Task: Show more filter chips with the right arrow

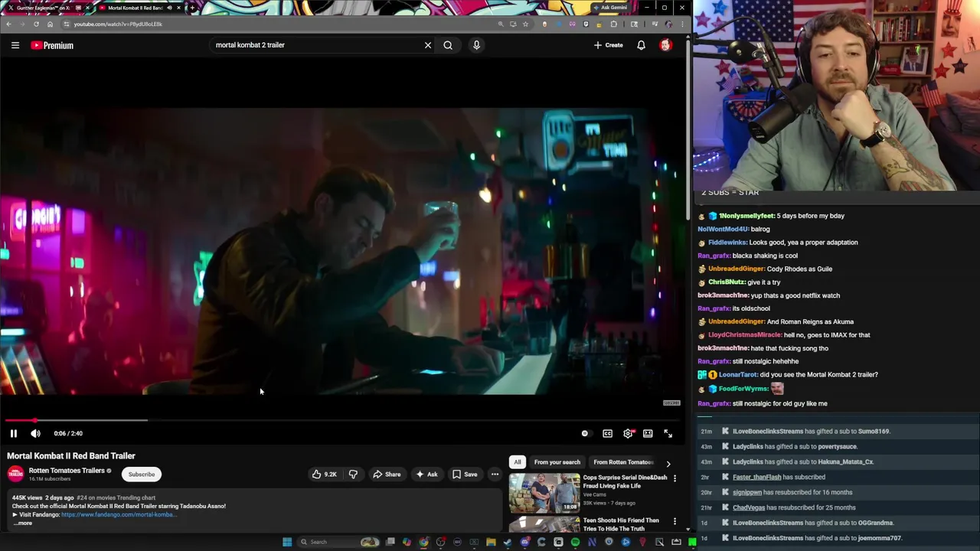Action: [x=668, y=463]
